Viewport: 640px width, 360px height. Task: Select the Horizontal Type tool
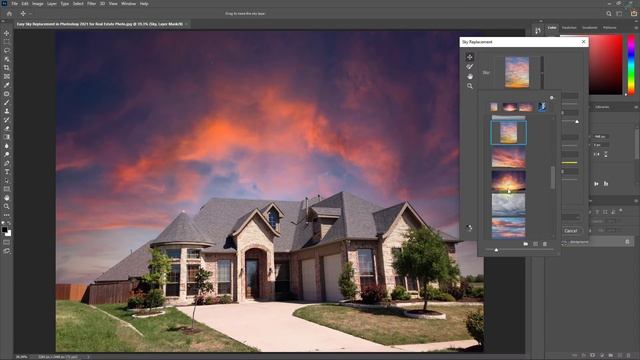[x=7, y=172]
